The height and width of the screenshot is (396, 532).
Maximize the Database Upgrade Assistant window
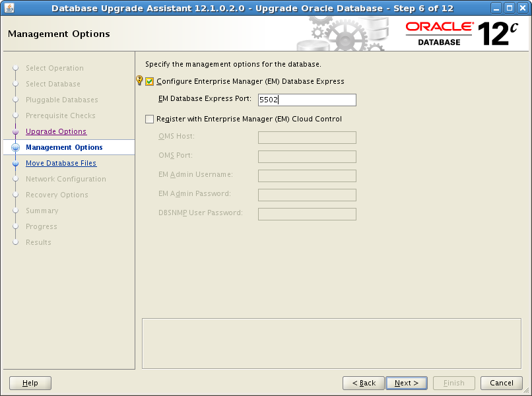coord(510,8)
